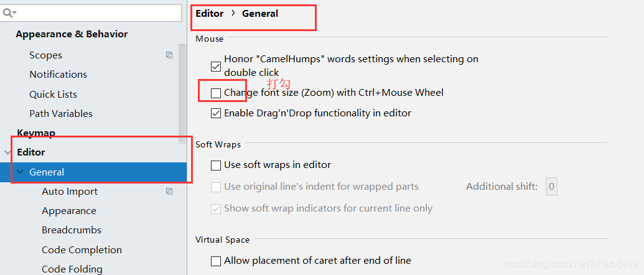This screenshot has height=275, width=644.
Task: Open the Keymap settings page
Action: 36,133
